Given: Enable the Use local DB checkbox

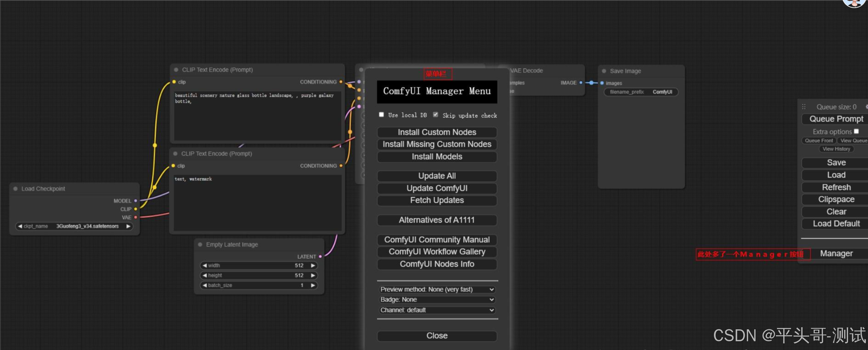Looking at the screenshot, I should (381, 115).
